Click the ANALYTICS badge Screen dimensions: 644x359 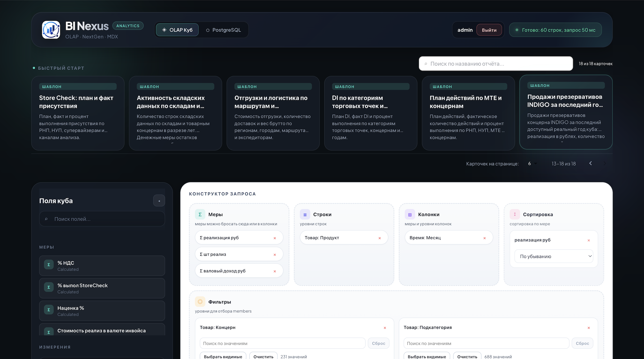[x=128, y=26]
